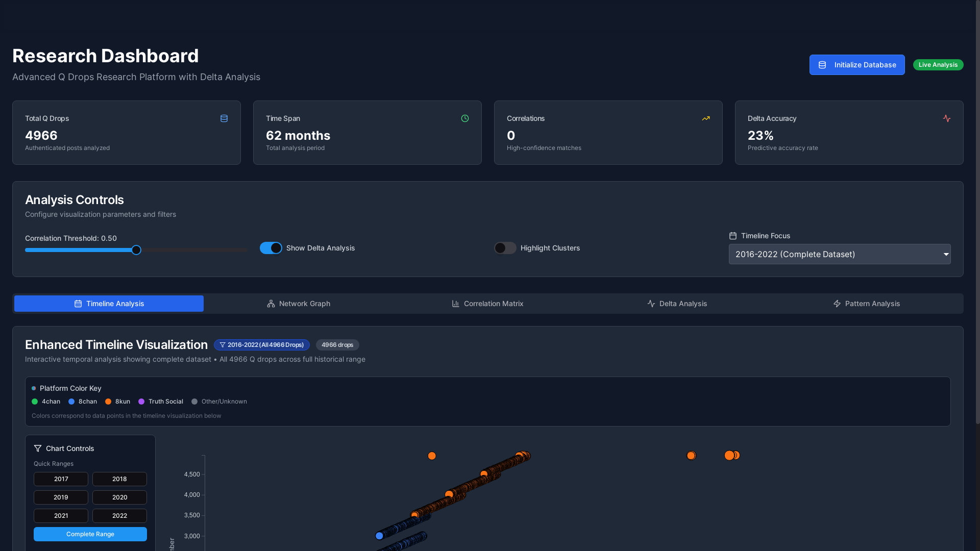Select the 2022 quick range
The width and height of the screenshot is (980, 551).
point(119,516)
